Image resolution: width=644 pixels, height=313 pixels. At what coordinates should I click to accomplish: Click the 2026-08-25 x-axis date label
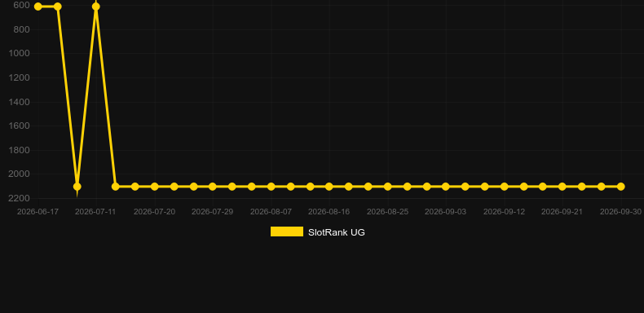[388, 212]
